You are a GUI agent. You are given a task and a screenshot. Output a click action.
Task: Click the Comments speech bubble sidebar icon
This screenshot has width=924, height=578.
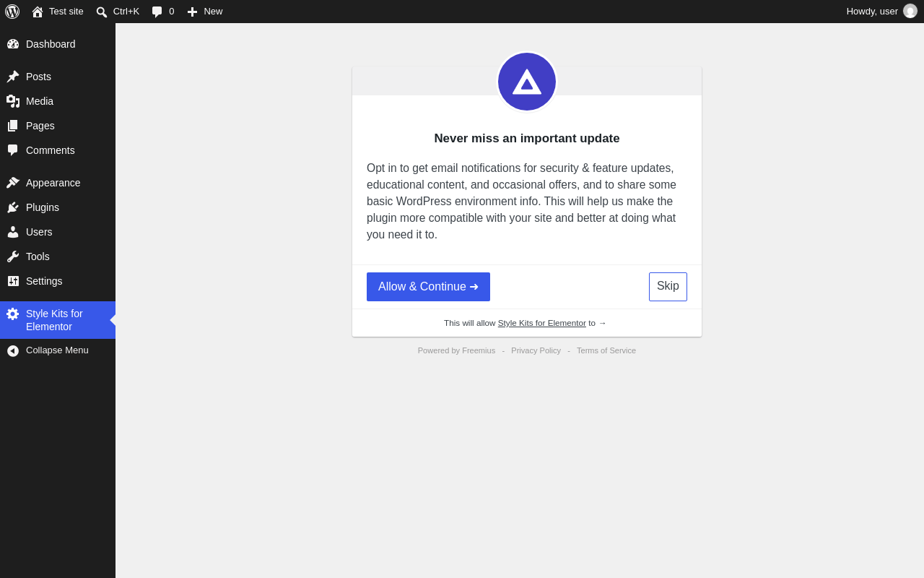point(13,150)
